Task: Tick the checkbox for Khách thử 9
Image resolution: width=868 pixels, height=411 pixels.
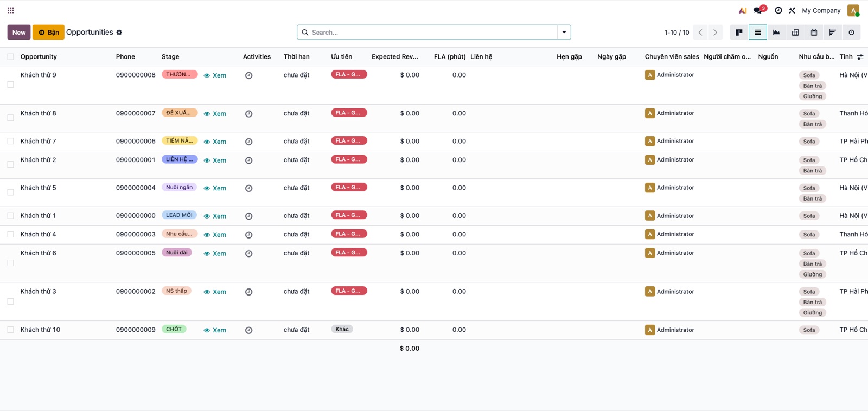Action: (10, 85)
